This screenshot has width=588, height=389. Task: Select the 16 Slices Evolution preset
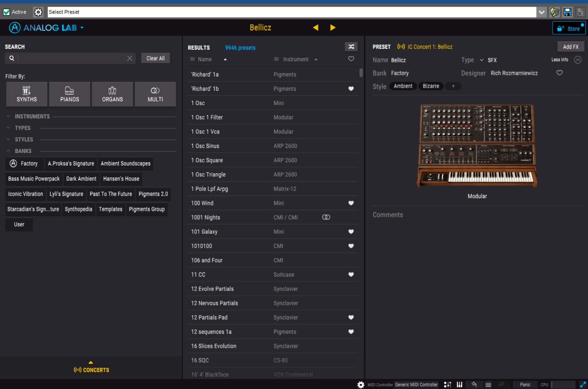[273, 346]
